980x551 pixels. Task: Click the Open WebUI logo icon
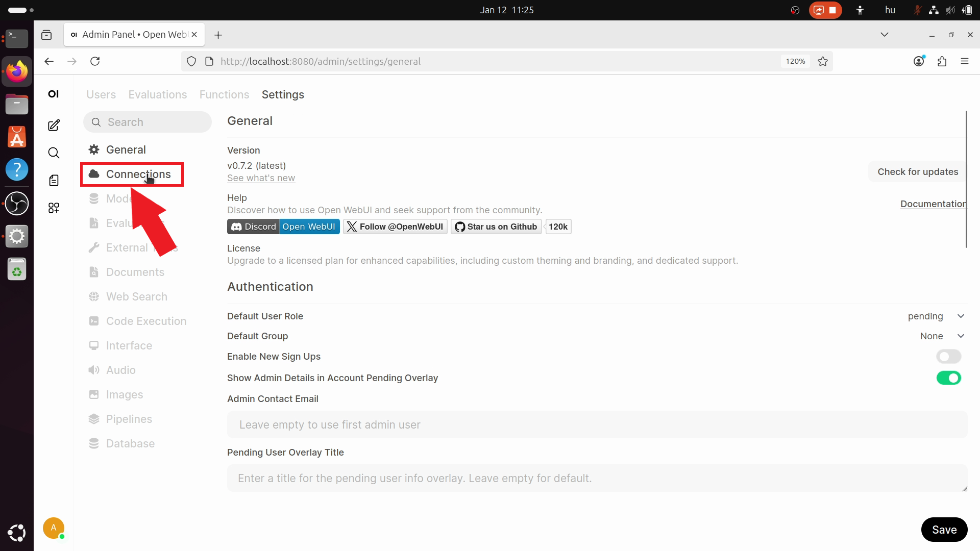tap(54, 94)
